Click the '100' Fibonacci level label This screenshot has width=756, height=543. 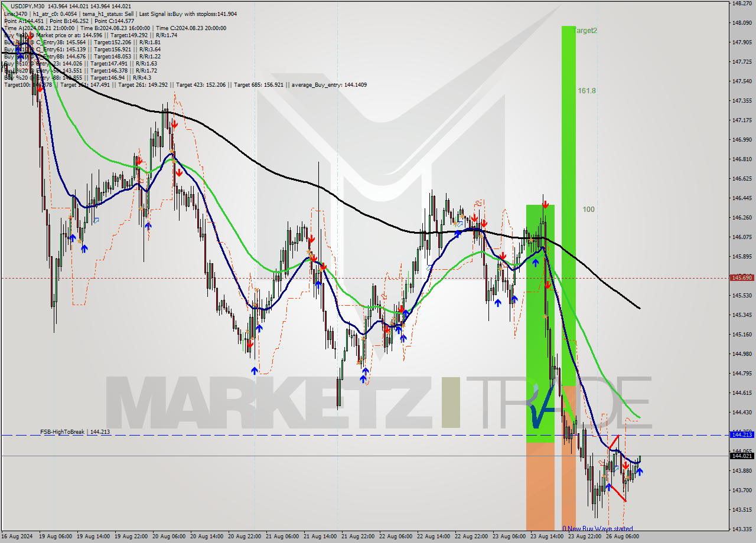[588, 209]
